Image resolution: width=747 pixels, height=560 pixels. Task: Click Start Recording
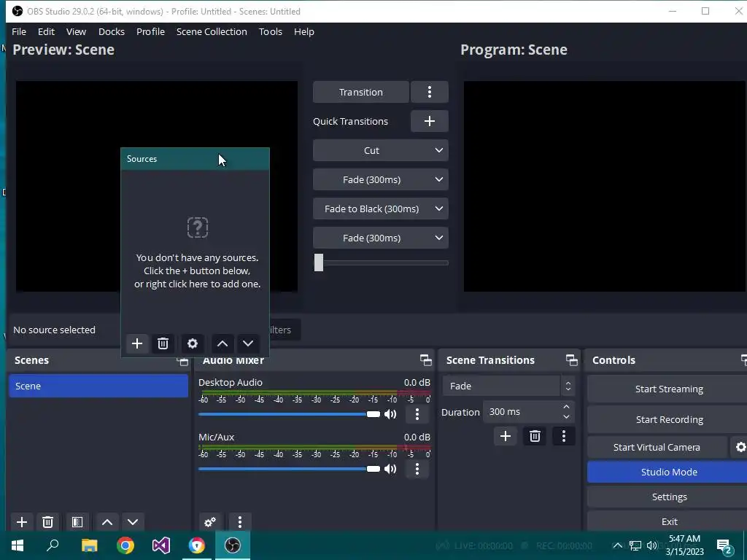coord(668,419)
